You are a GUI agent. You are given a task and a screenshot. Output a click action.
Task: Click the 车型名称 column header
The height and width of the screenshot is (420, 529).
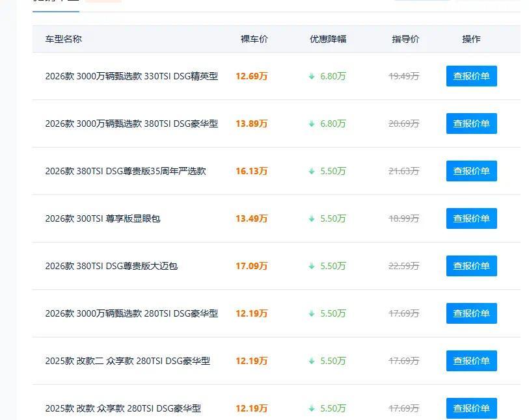(63, 39)
